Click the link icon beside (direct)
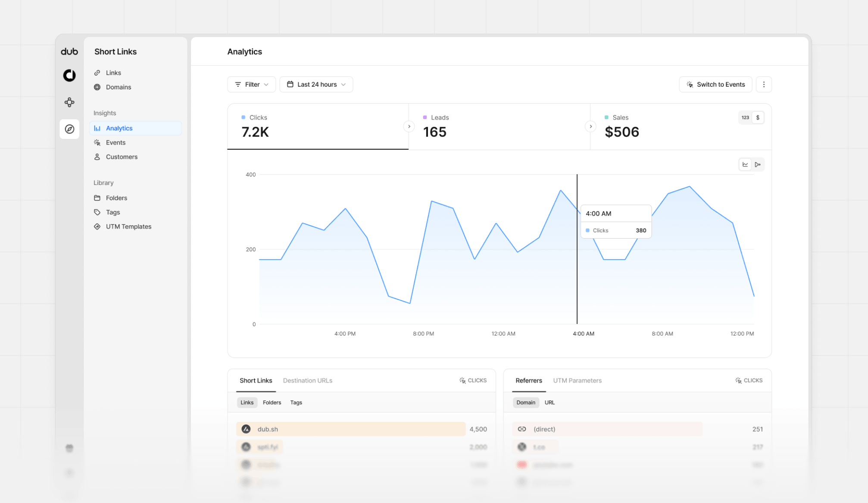The width and height of the screenshot is (868, 503). 522,429
